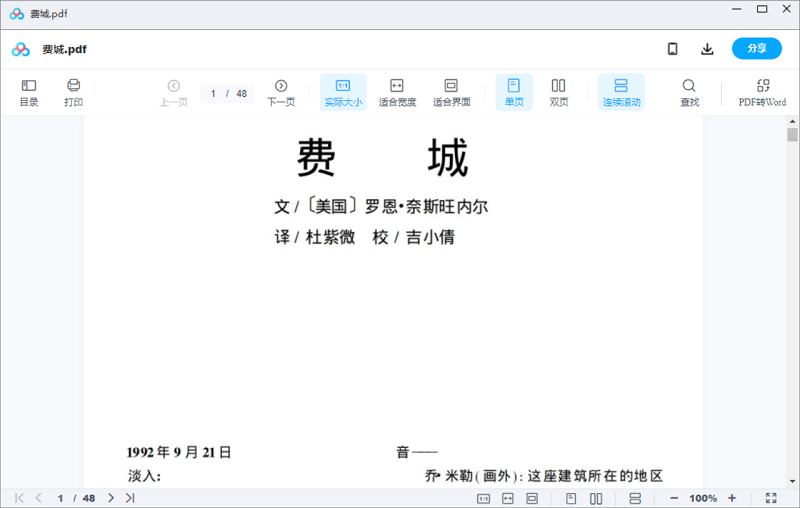Jump to last page in bottom bar

point(130,498)
